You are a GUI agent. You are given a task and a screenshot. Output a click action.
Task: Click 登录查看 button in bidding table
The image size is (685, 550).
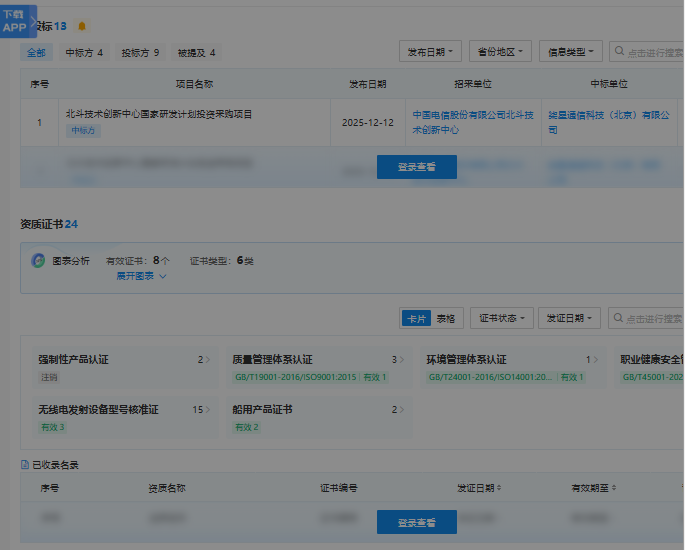click(417, 167)
